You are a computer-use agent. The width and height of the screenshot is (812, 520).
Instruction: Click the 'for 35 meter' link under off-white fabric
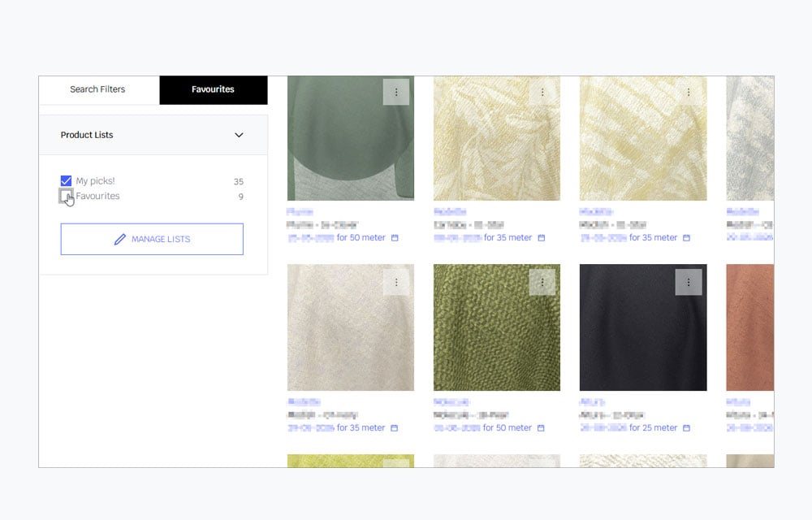361,428
